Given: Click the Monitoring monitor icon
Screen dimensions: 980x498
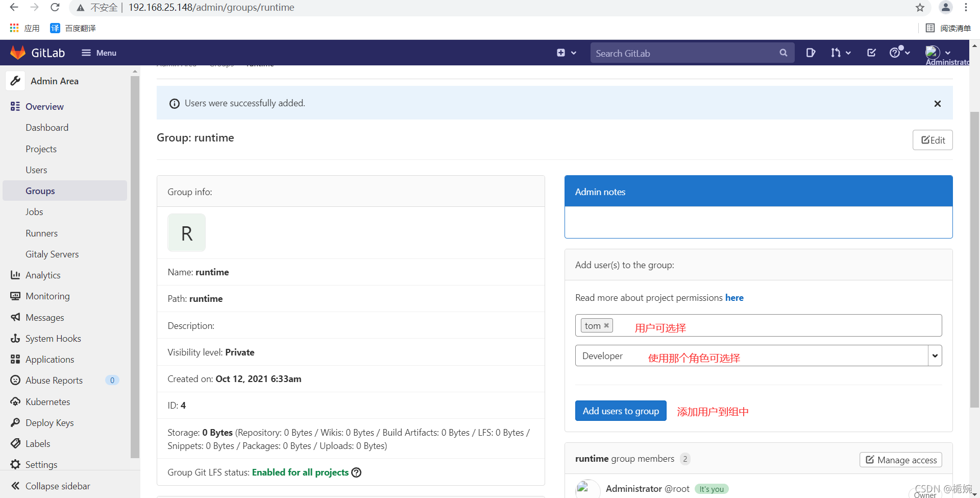Looking at the screenshot, I should coord(15,296).
